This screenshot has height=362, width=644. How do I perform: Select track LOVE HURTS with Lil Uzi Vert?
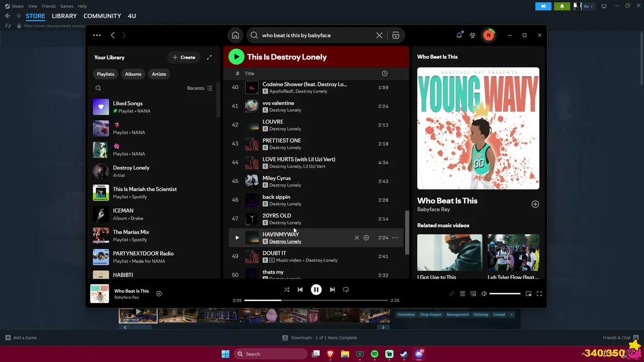[316, 162]
